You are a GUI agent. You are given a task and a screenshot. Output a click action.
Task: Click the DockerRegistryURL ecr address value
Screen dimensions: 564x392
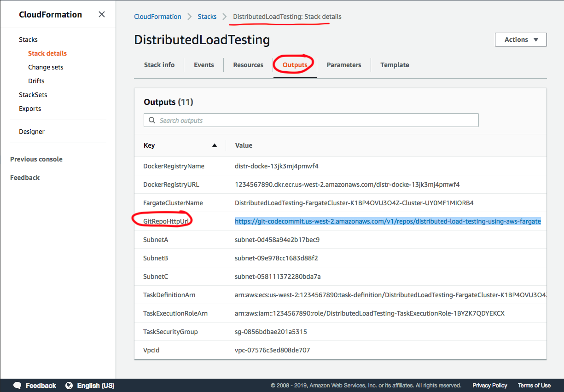coord(347,184)
